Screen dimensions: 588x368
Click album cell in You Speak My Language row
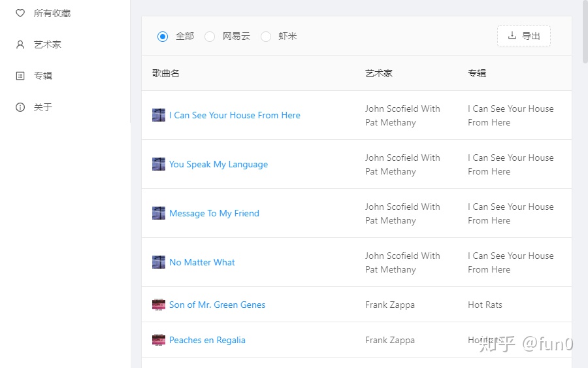tap(511, 164)
